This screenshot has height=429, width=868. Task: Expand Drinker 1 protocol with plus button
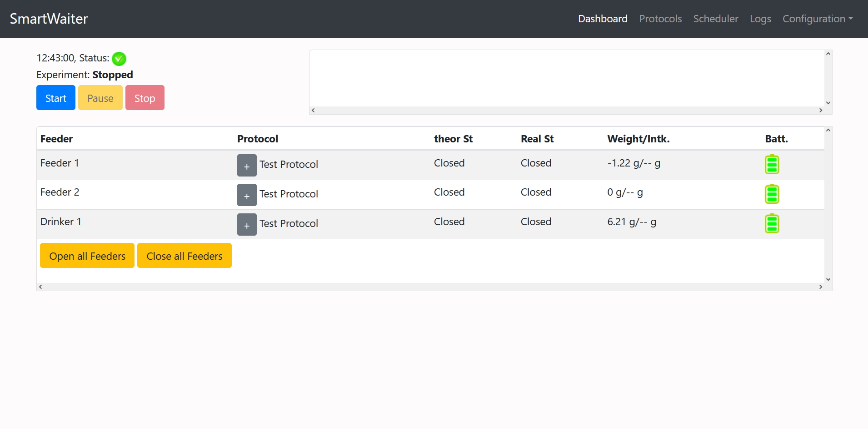247,225
